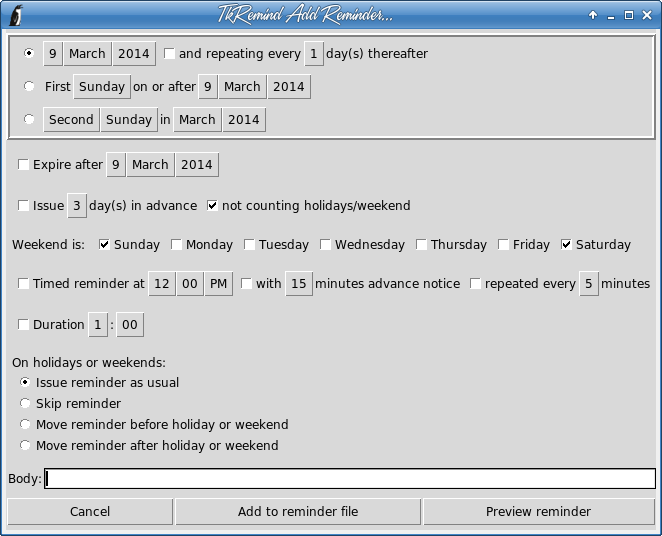Open the March dropdown after 'in'
The height and width of the screenshot is (536, 662).
(197, 119)
